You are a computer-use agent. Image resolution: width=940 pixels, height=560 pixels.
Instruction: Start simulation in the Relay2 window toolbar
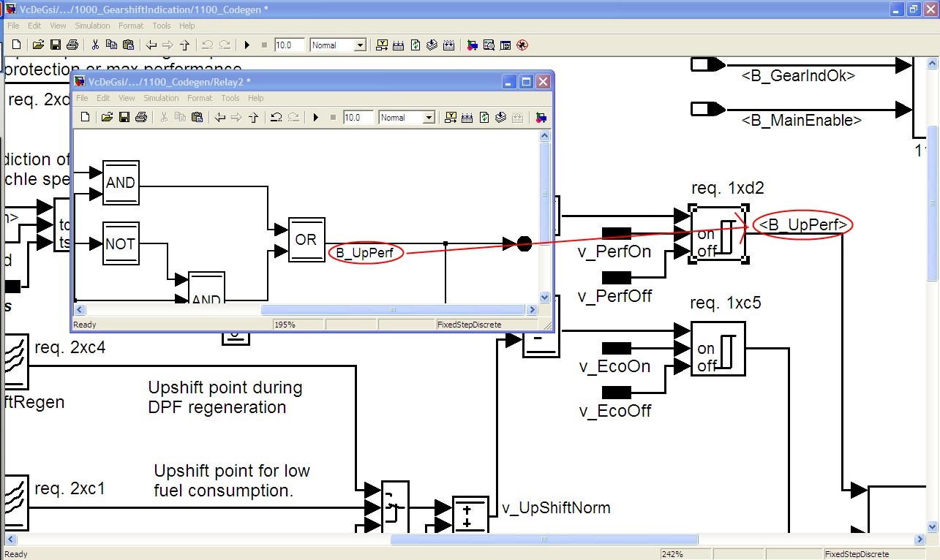click(x=316, y=118)
